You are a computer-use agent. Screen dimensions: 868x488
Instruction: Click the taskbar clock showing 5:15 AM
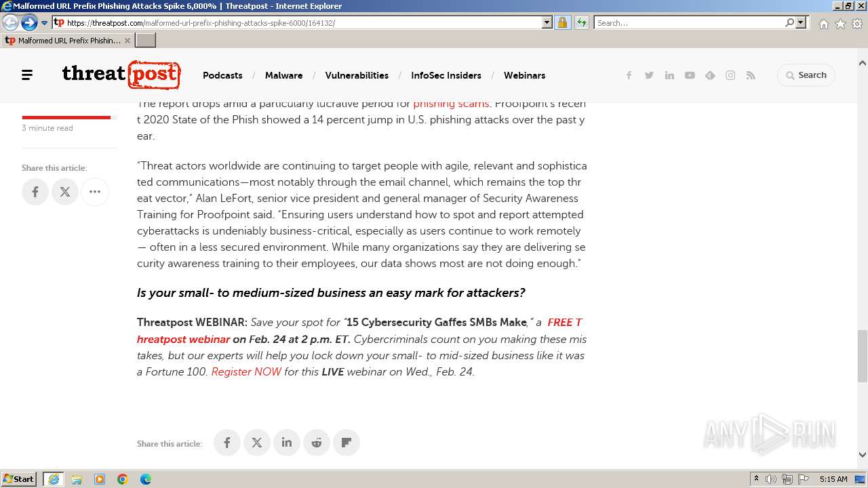833,479
